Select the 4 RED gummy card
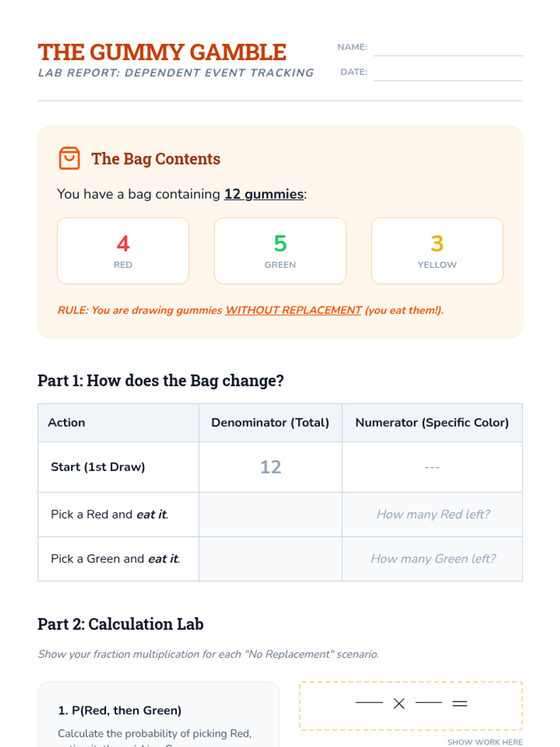The width and height of the screenshot is (560, 747). point(123,251)
